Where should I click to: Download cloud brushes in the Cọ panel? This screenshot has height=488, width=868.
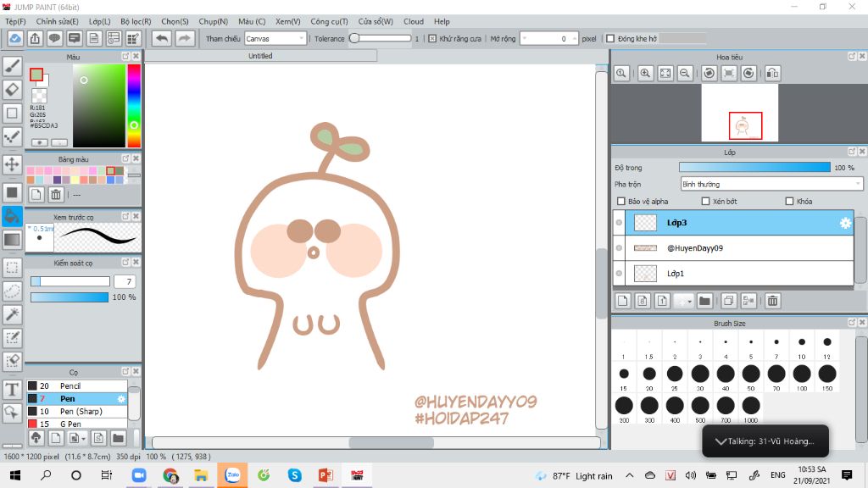coord(36,439)
